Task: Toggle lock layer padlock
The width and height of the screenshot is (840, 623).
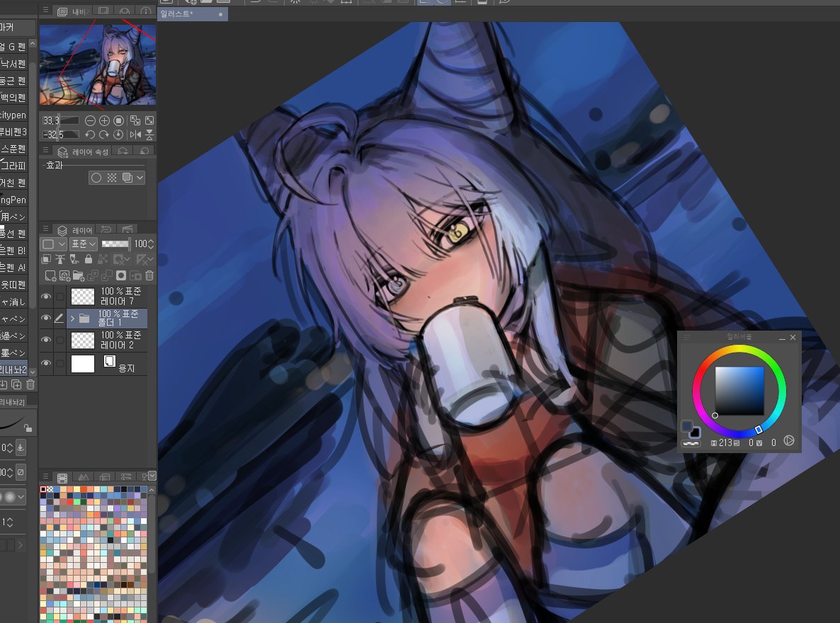Action: 89,260
